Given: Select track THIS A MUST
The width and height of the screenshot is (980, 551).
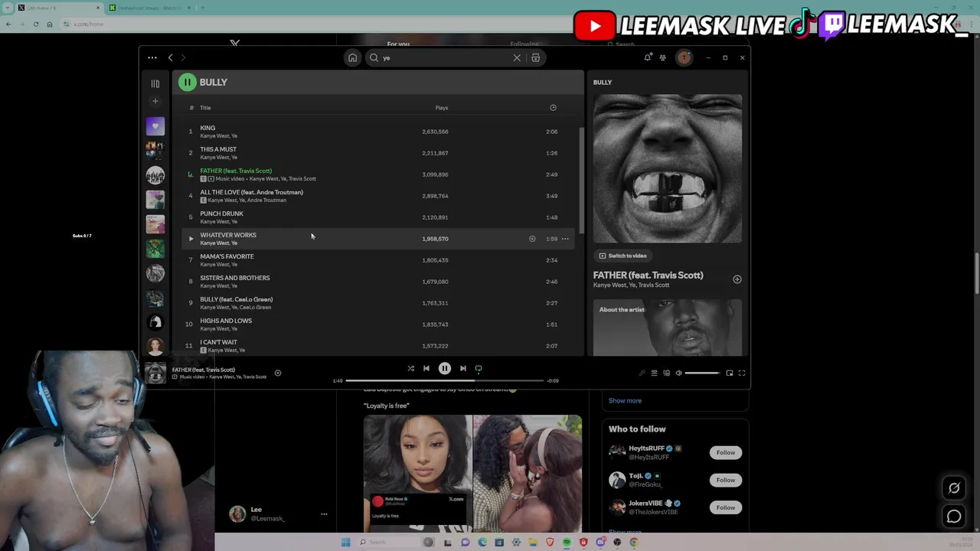Looking at the screenshot, I should pyautogui.click(x=379, y=153).
